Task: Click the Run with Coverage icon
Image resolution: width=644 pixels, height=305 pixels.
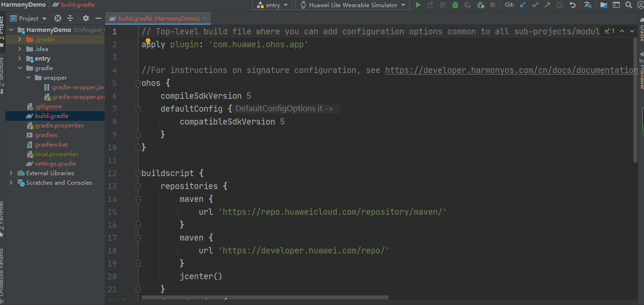Action: (468, 5)
